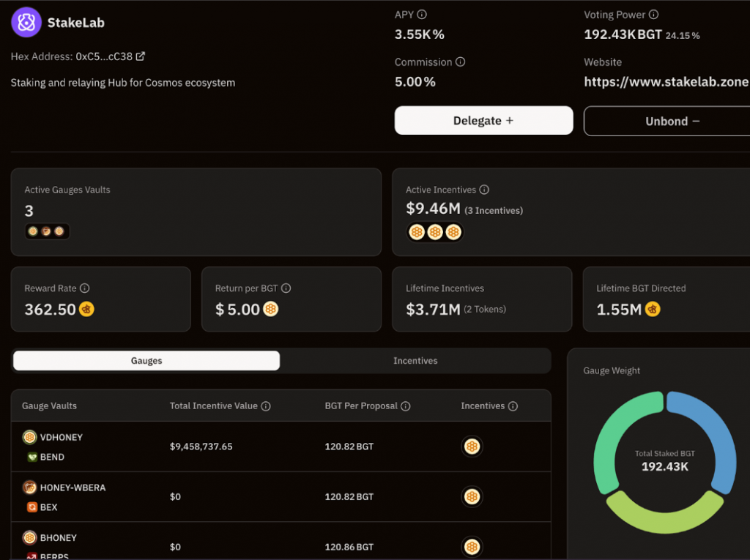Click the APY info icon

tap(422, 15)
